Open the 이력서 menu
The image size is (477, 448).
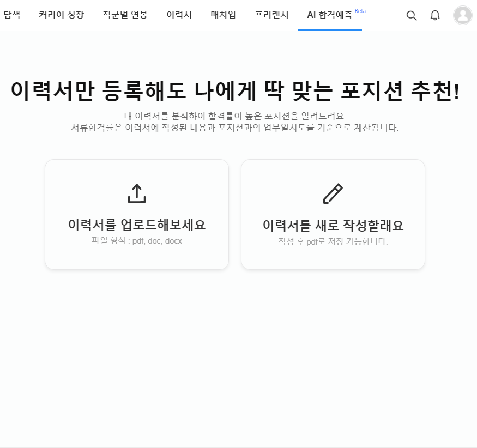click(179, 15)
